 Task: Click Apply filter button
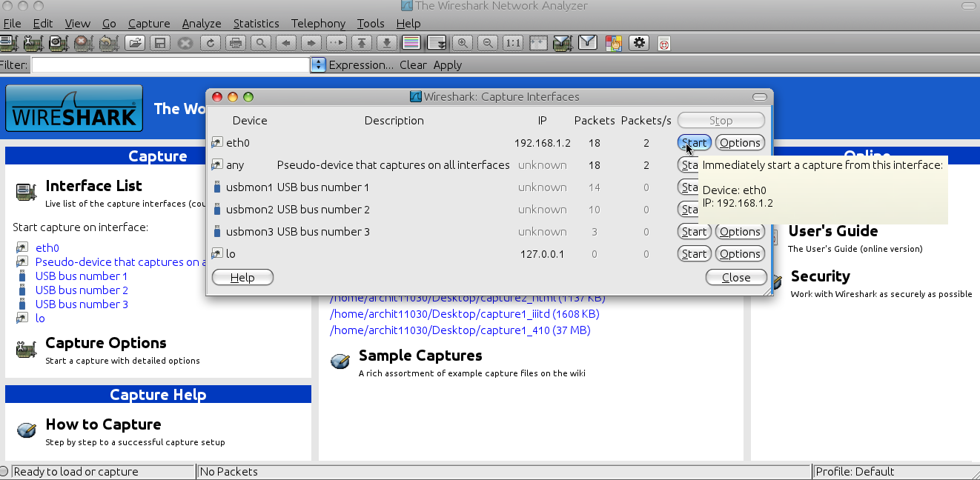pos(448,65)
